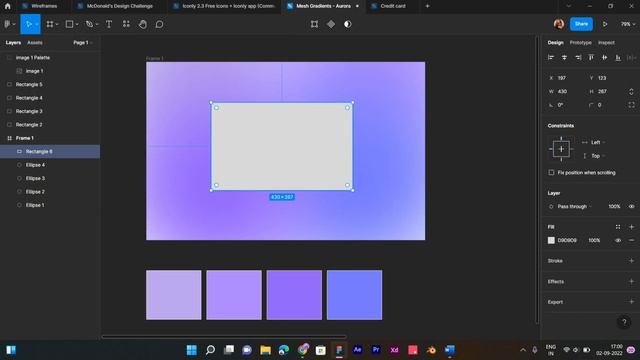Image resolution: width=640 pixels, height=360 pixels.
Task: Add an effect with plus button
Action: [631, 282]
